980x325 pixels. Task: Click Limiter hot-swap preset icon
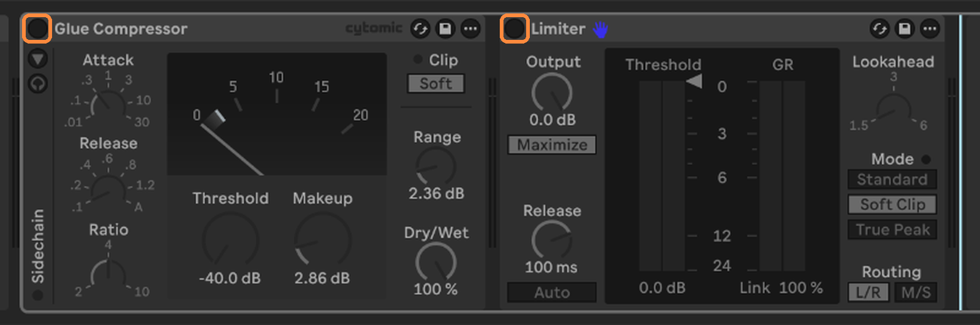coord(880,29)
